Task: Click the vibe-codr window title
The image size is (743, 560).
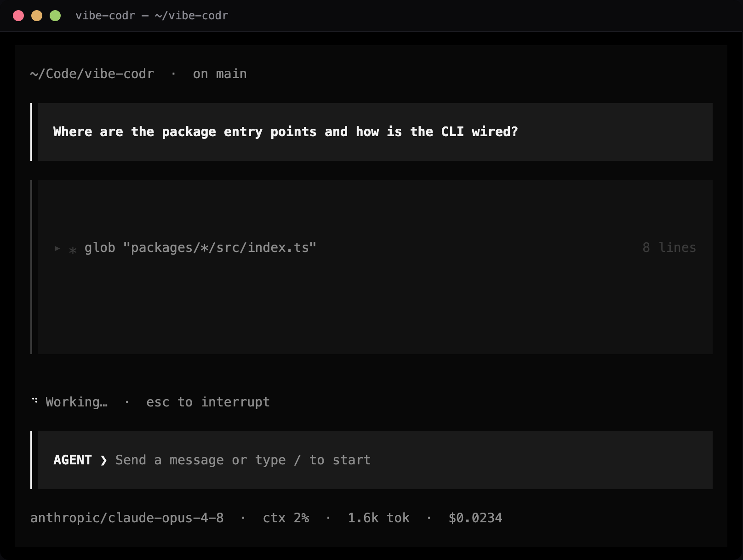Action: coord(152,16)
